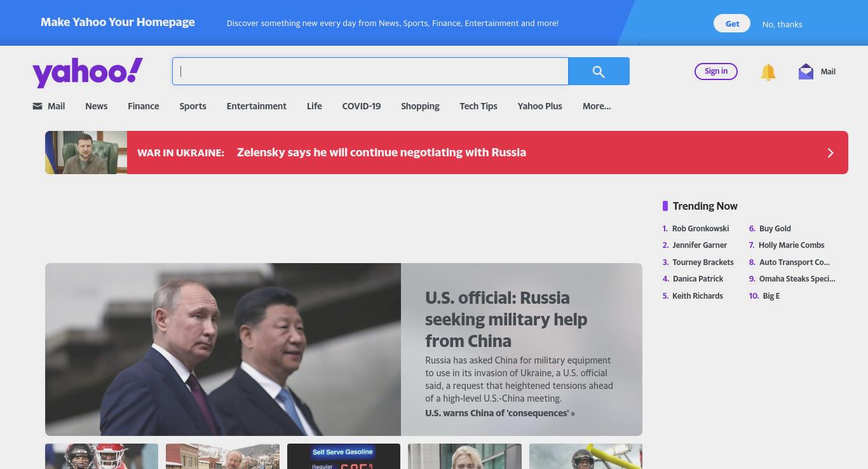Open the News section
The width and height of the screenshot is (868, 469).
97,106
